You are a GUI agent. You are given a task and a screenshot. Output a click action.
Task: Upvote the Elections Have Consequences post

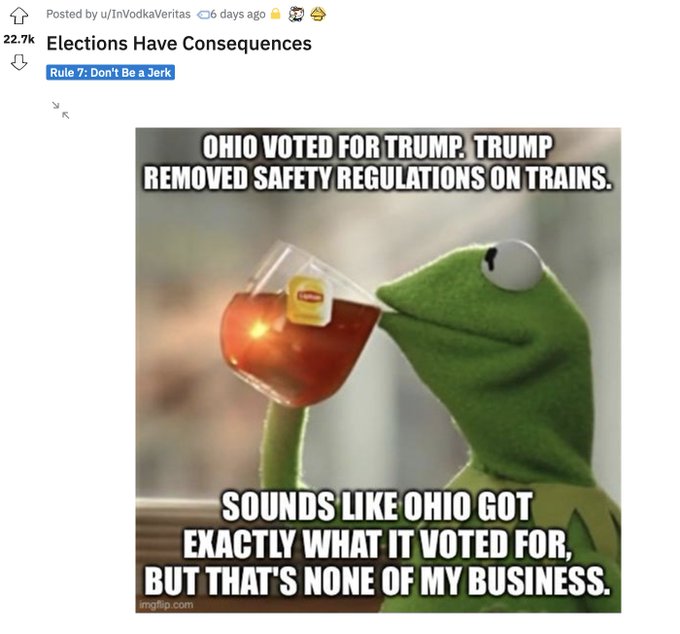[19, 16]
